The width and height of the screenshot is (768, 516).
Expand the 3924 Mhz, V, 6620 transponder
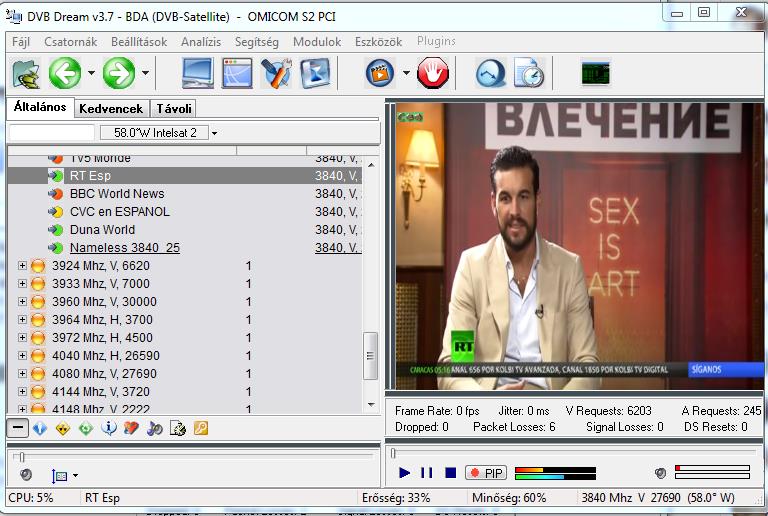pyautogui.click(x=22, y=265)
